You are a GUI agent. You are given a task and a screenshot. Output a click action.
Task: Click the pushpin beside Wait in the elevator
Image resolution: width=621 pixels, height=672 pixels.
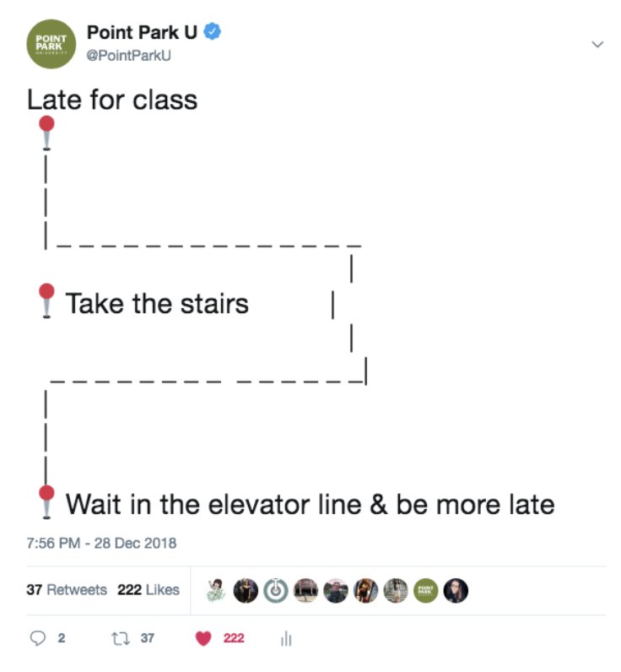pyautogui.click(x=46, y=502)
